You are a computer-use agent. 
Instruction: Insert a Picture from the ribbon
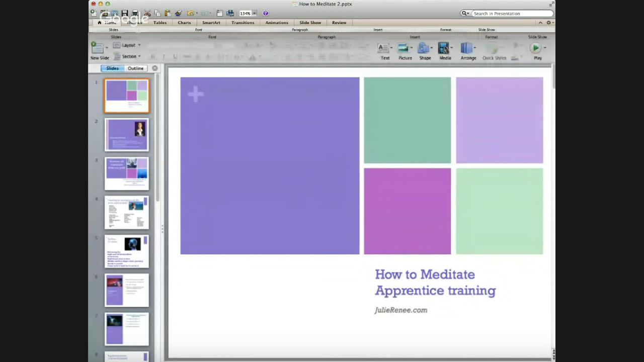coord(404,49)
